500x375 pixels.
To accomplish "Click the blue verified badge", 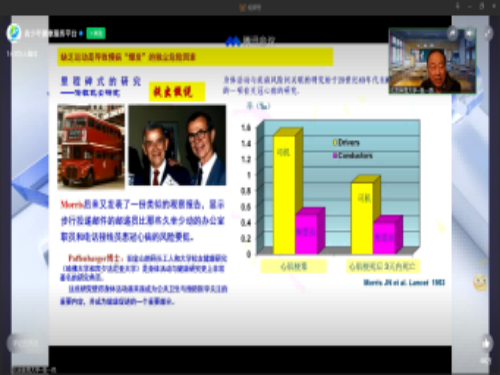I will (x=81, y=33).
